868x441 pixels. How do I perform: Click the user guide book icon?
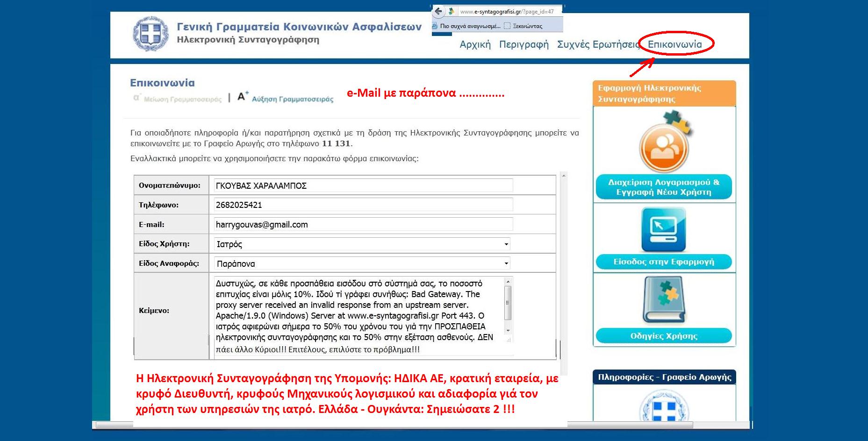664,300
